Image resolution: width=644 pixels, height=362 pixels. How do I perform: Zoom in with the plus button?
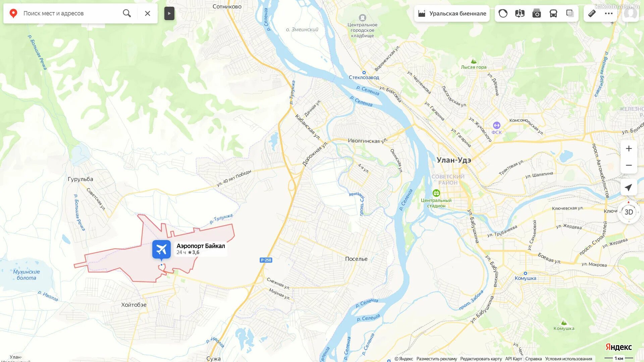pos(629,148)
